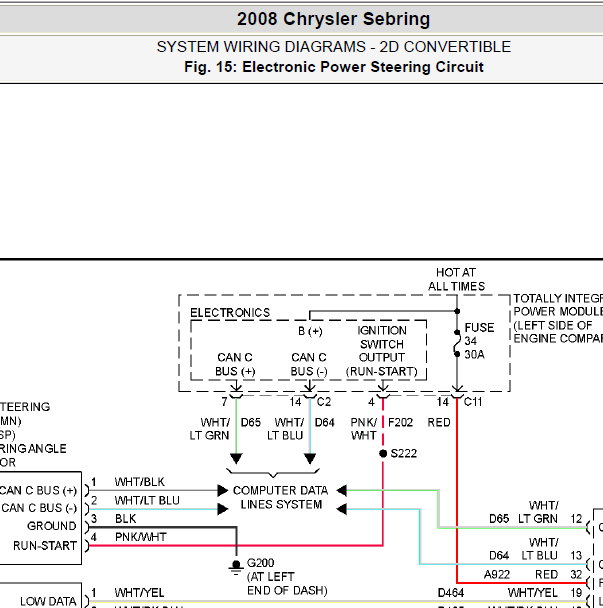
Task: Click the green arrowhead under D65 wire
Action: [x=236, y=459]
